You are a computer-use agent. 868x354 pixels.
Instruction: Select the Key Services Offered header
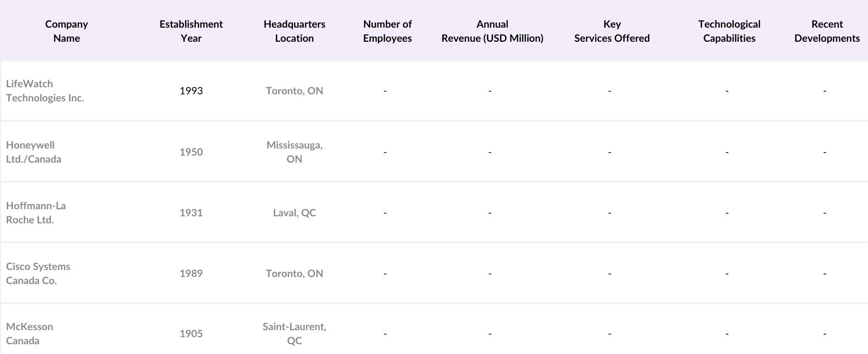click(x=612, y=31)
